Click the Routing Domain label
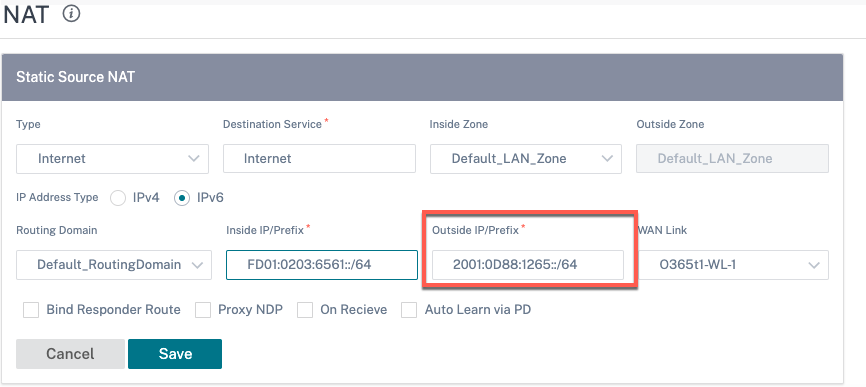The height and width of the screenshot is (387, 866). click(57, 230)
